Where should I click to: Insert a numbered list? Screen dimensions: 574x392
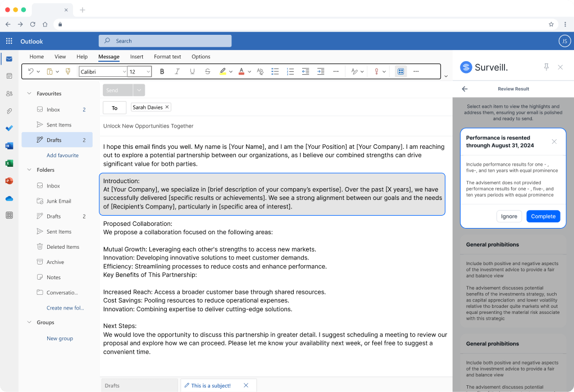coord(290,72)
